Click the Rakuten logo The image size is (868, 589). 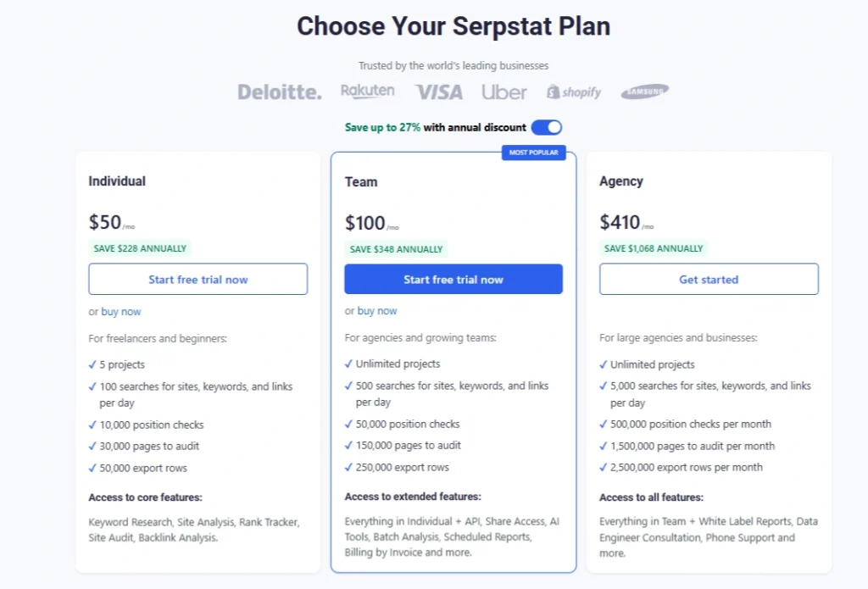click(368, 91)
